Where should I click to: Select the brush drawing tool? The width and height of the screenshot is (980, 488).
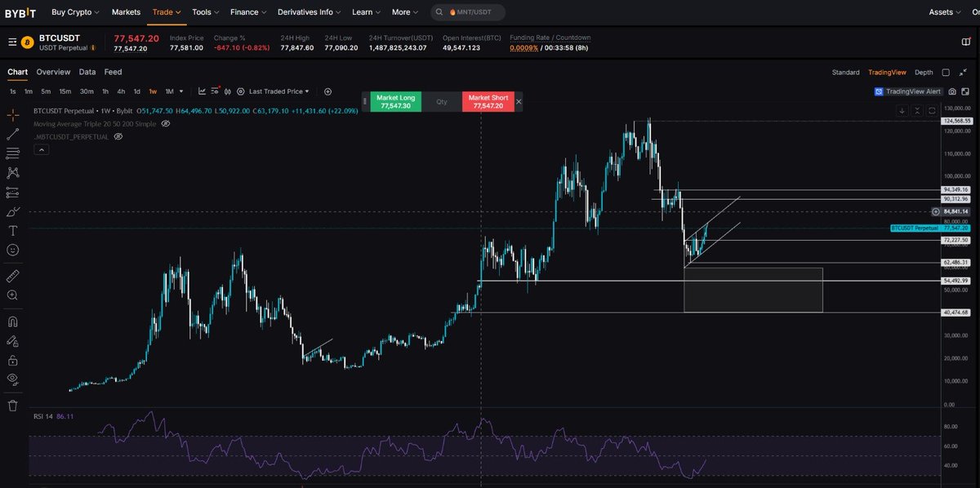pyautogui.click(x=13, y=211)
